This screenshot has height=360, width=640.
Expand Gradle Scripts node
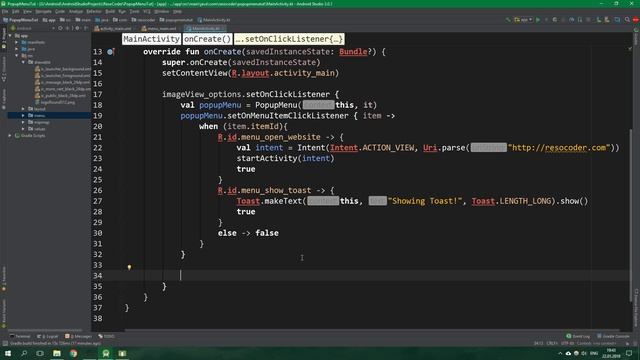pyautogui.click(x=10, y=136)
